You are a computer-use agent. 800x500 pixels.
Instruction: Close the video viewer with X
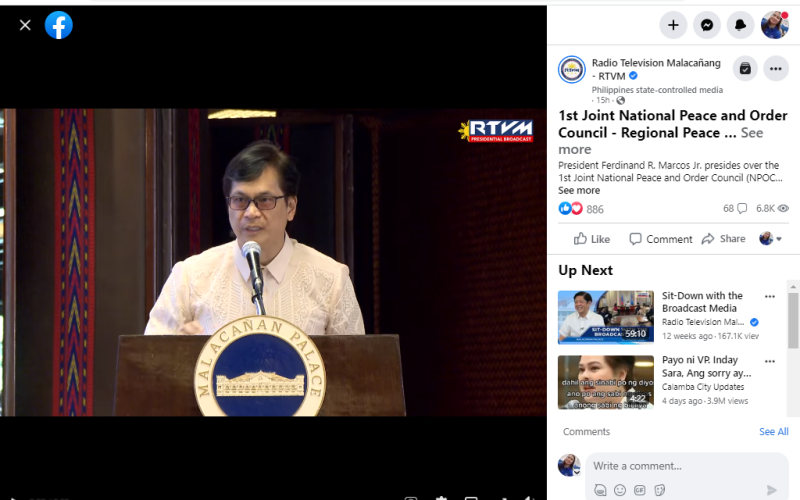pos(25,25)
